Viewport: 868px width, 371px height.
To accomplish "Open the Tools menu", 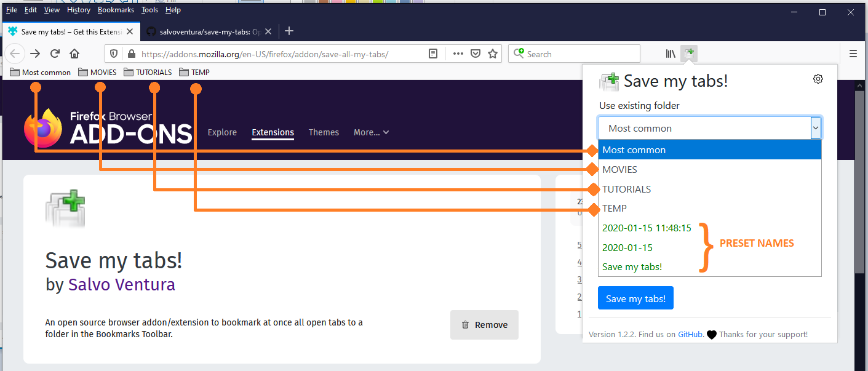I will click(149, 10).
